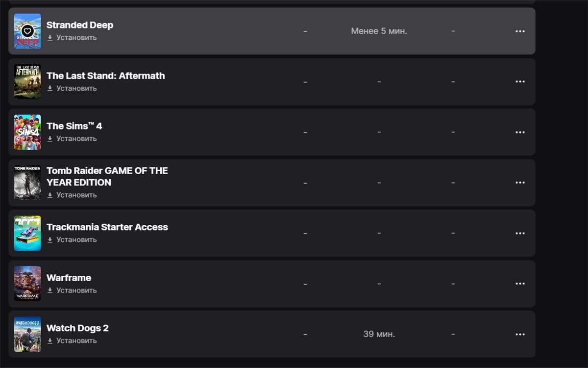
Task: Open Tomb Raider GOTY three-dot menu
Action: 520,183
